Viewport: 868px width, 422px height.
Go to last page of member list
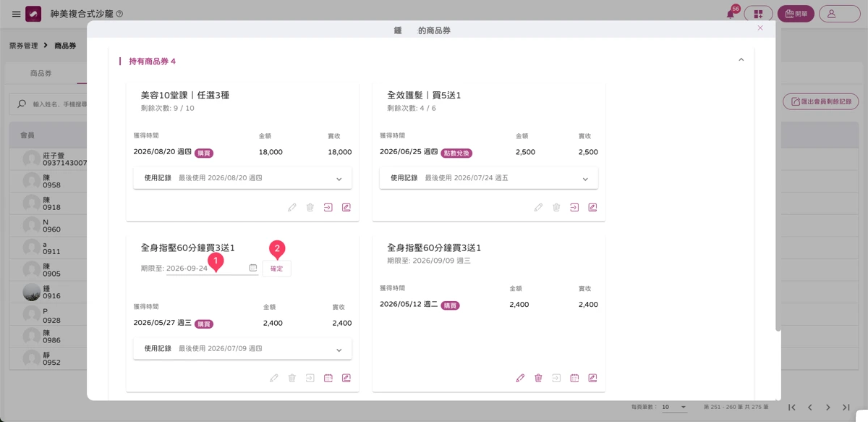point(846,408)
